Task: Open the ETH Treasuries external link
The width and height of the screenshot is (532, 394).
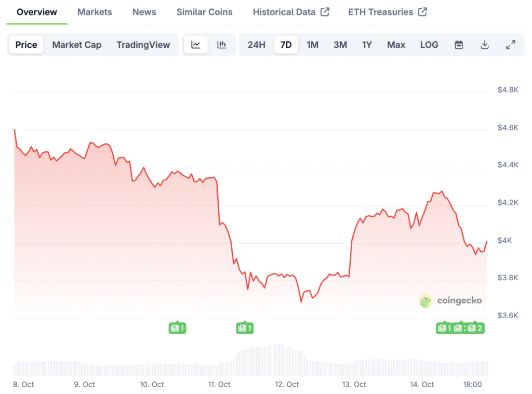Action: coord(388,12)
